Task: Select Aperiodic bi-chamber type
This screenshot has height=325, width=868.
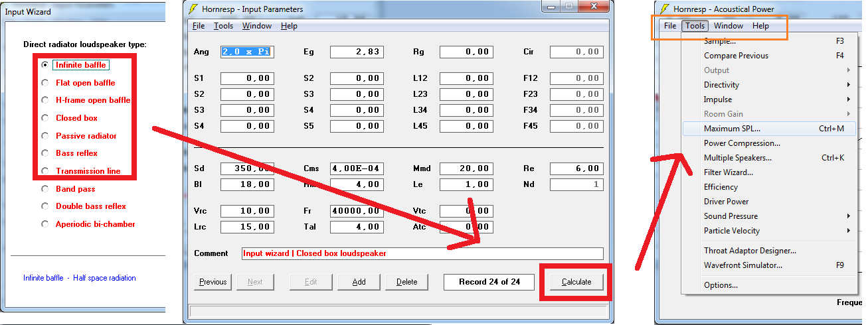Action: pos(45,224)
